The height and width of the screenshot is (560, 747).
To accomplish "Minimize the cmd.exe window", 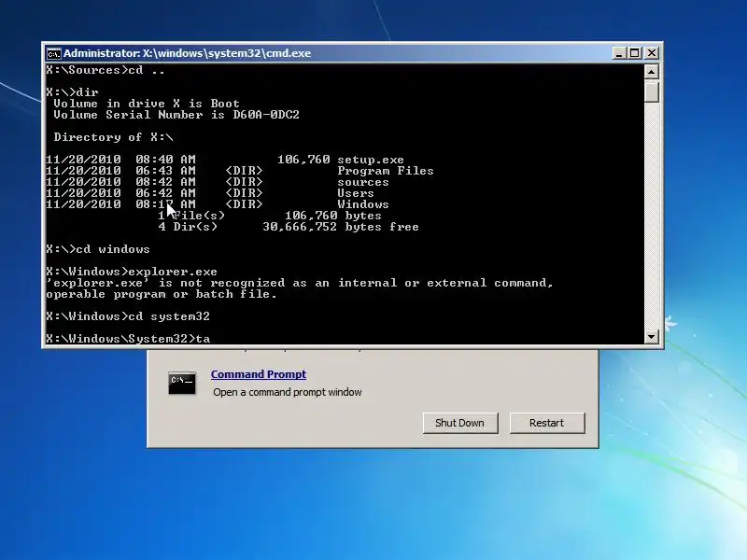I will tap(619, 53).
